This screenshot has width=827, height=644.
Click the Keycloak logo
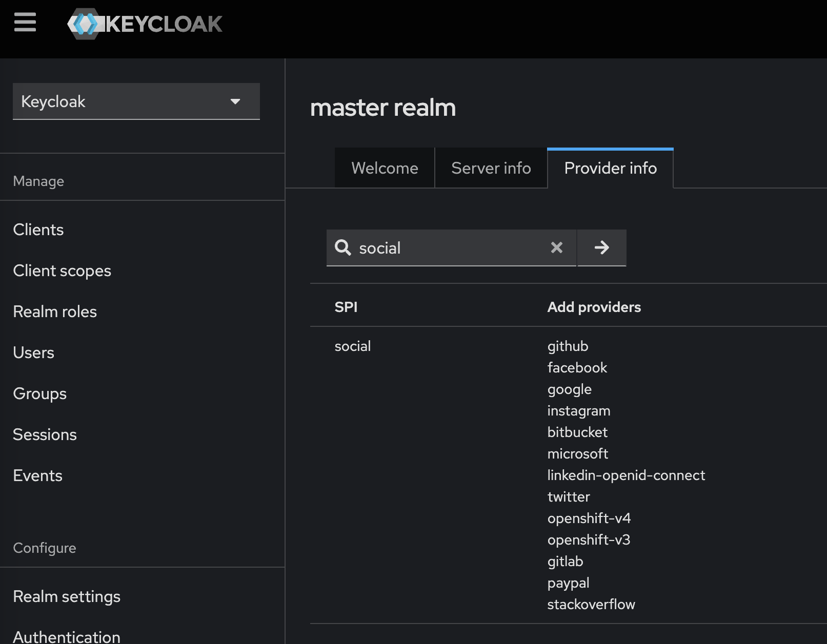(145, 24)
